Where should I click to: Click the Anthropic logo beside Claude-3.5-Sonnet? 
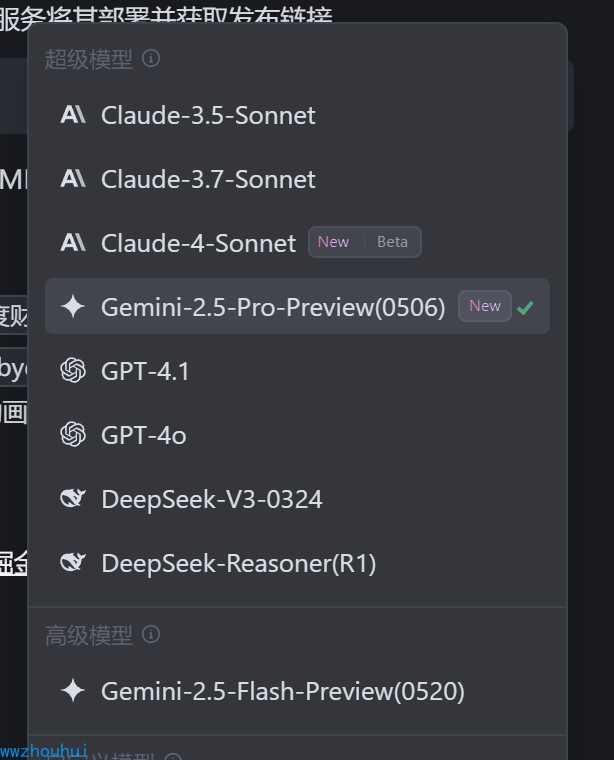pos(73,115)
